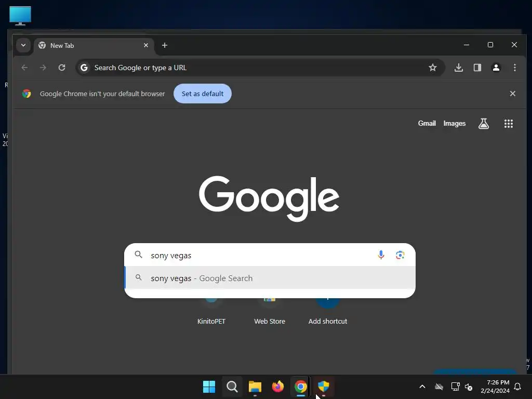The width and height of the screenshot is (532, 399).
Task: Open the Images link
Action: pyautogui.click(x=454, y=124)
